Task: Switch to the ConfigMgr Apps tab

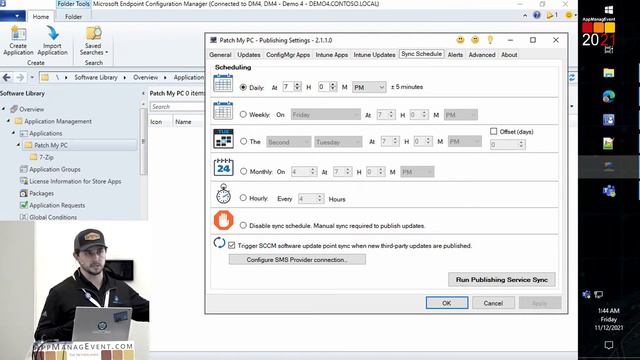Action: [x=288, y=55]
